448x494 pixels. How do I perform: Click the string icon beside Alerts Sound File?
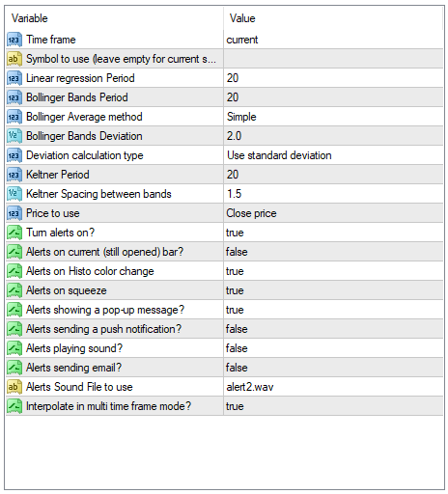click(x=14, y=387)
